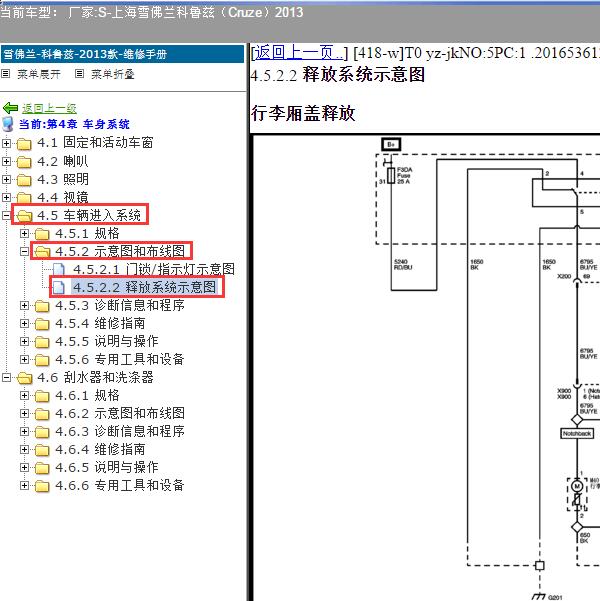Select the 4.1 固定和活动车窗 label

click(95, 143)
